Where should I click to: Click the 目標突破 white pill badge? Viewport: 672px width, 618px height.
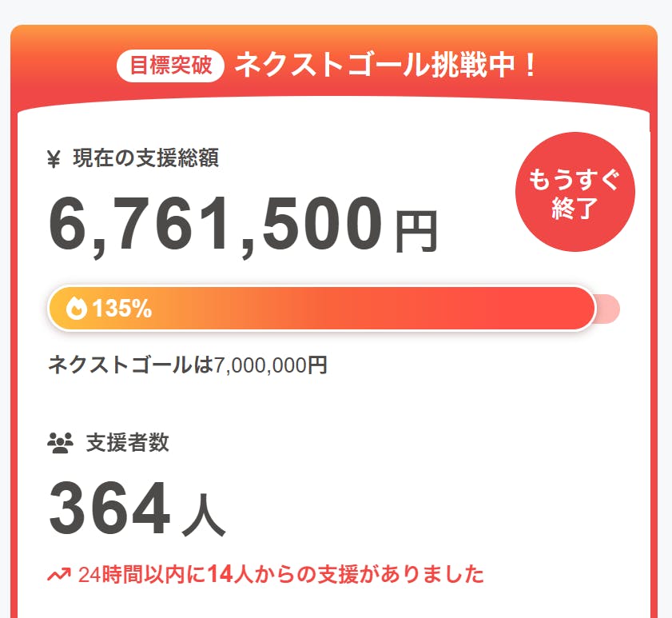tap(171, 66)
